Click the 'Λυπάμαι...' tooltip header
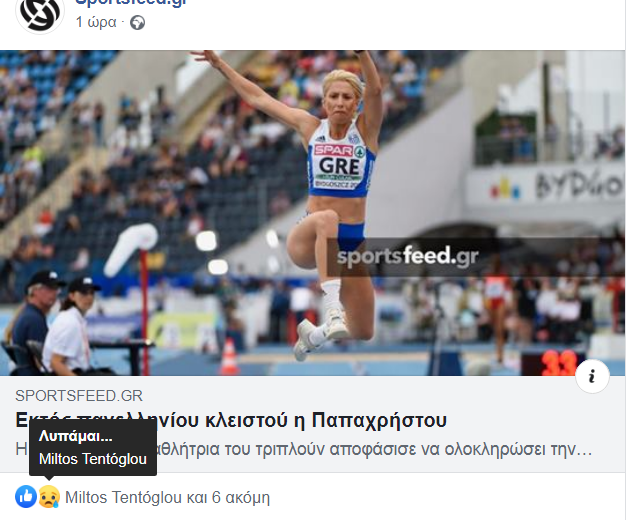 pos(75,437)
